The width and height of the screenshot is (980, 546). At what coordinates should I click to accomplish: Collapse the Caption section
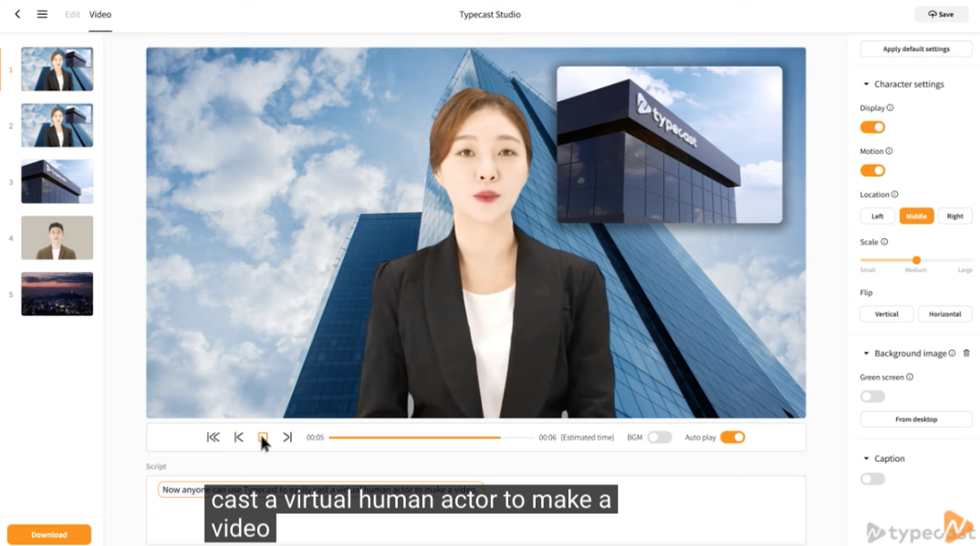866,458
